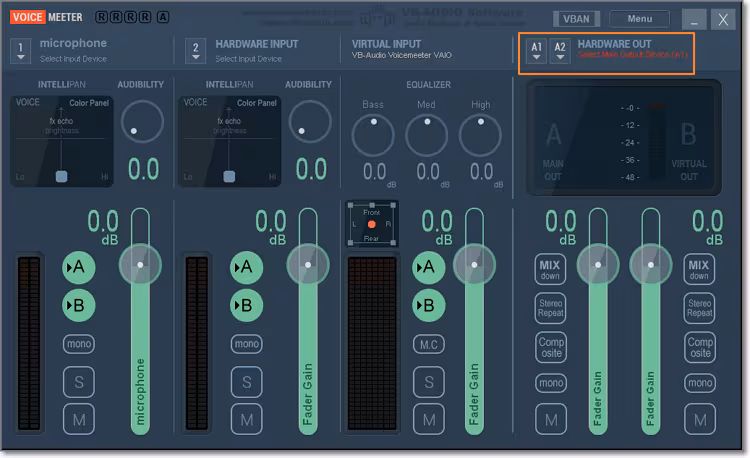The height and width of the screenshot is (458, 750).
Task: Solo Hardware Input 2 strip
Action: (247, 382)
